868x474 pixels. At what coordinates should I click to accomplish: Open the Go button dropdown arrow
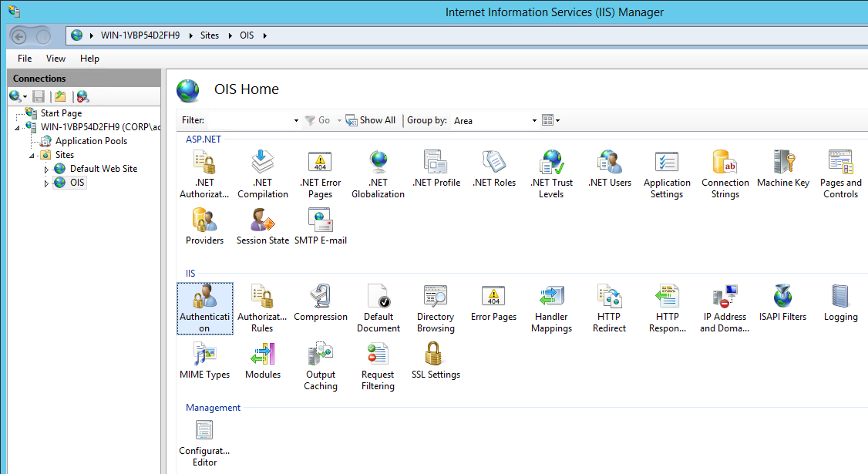pyautogui.click(x=339, y=120)
